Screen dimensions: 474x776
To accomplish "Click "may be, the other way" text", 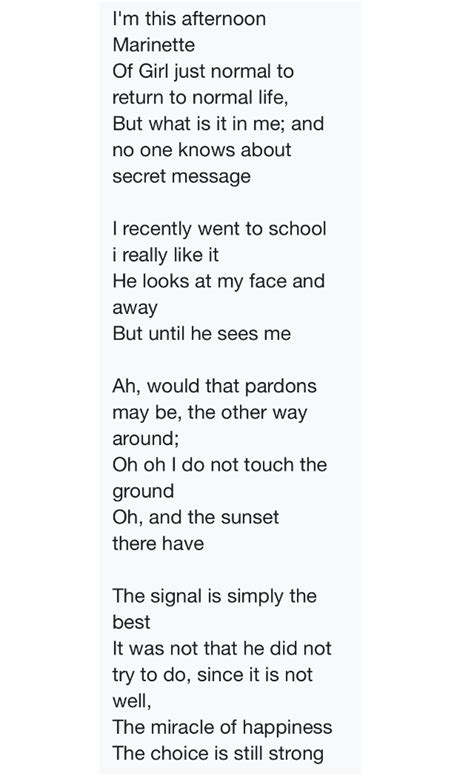I will click(x=210, y=413).
